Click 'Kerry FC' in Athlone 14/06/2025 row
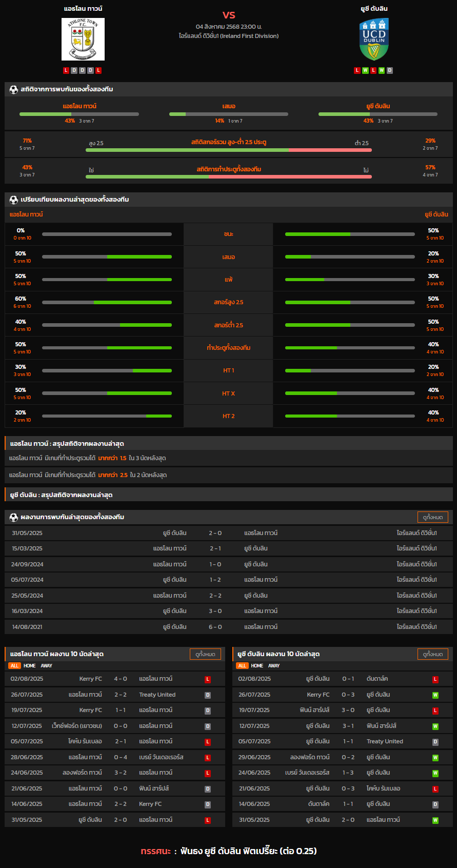Viewport: 457px width, 868px height. [x=150, y=804]
